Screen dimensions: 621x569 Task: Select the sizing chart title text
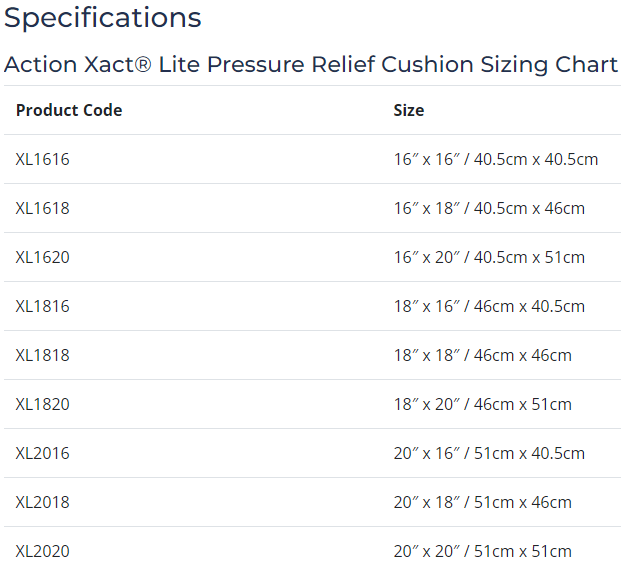click(310, 64)
